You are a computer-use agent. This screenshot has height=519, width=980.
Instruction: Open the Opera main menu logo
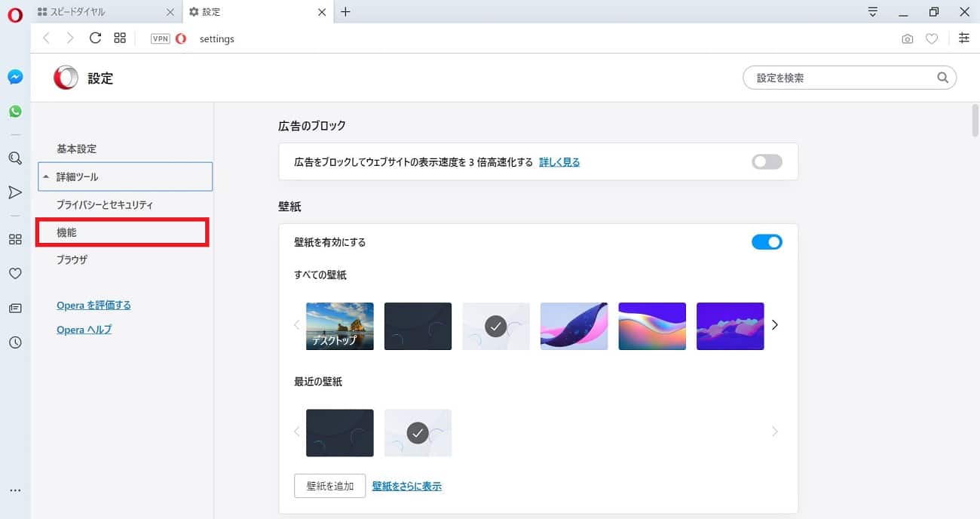pyautogui.click(x=15, y=14)
